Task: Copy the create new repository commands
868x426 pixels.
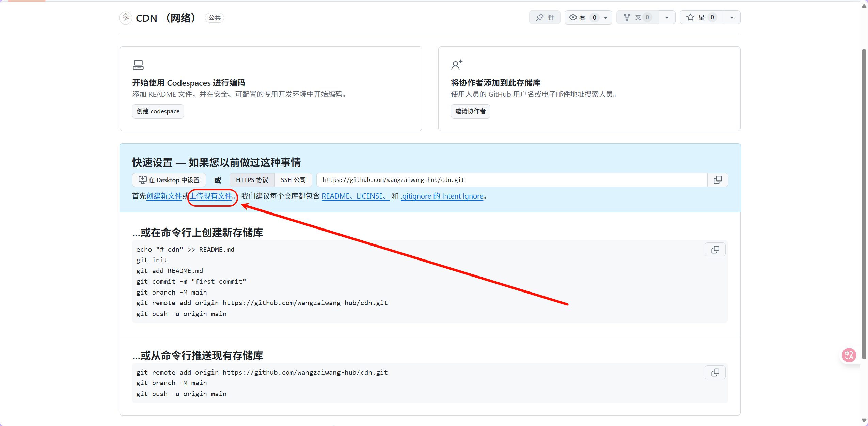Action: tap(715, 250)
